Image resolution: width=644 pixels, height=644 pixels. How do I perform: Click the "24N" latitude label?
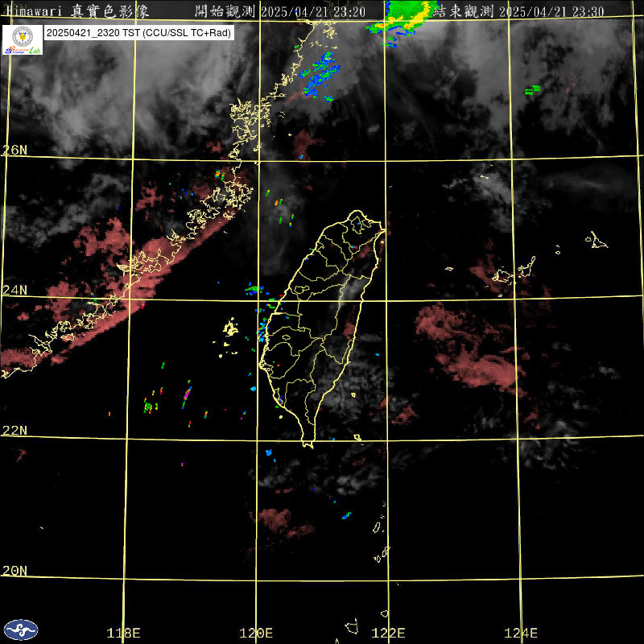[14, 291]
